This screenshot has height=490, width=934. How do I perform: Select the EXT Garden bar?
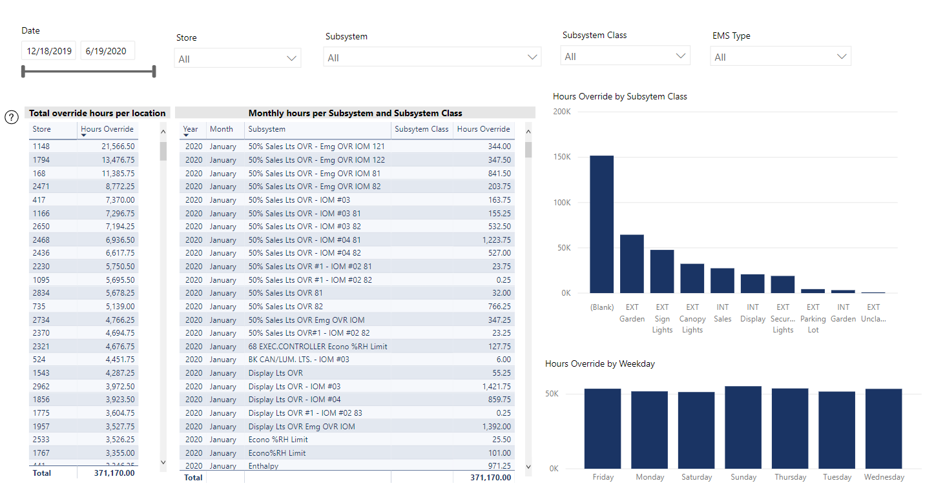[632, 263]
